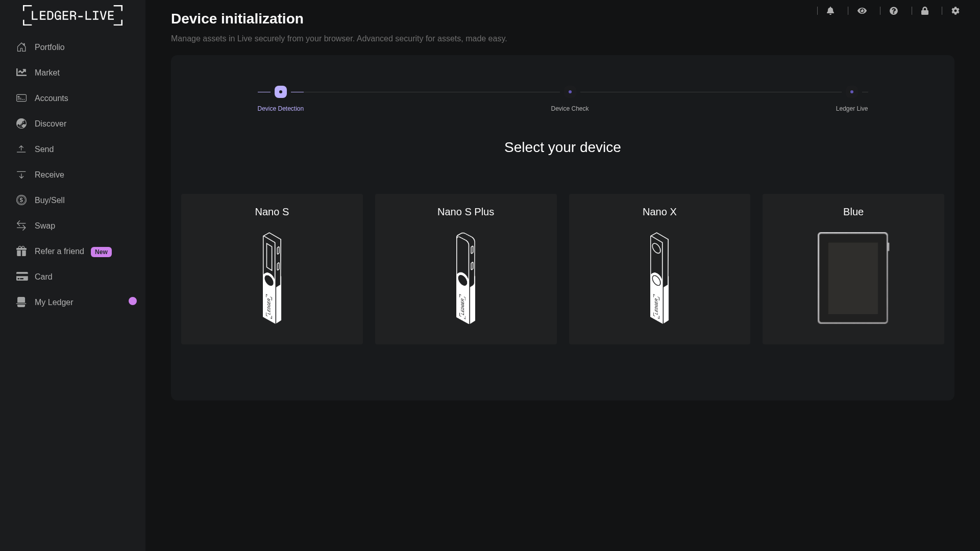The width and height of the screenshot is (980, 551).
Task: Select the Swap icon
Action: click(21, 226)
